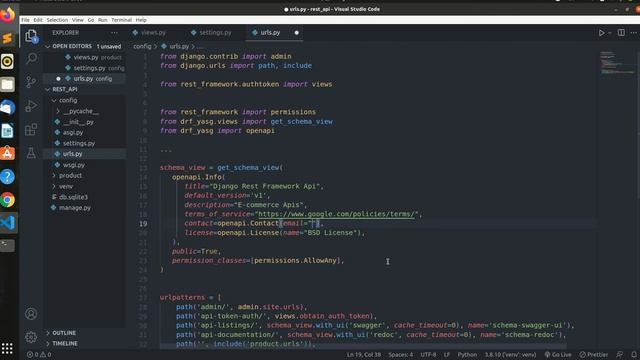Collapse the Open Editors section
Screen dimensions: 640x360
click(x=48, y=47)
